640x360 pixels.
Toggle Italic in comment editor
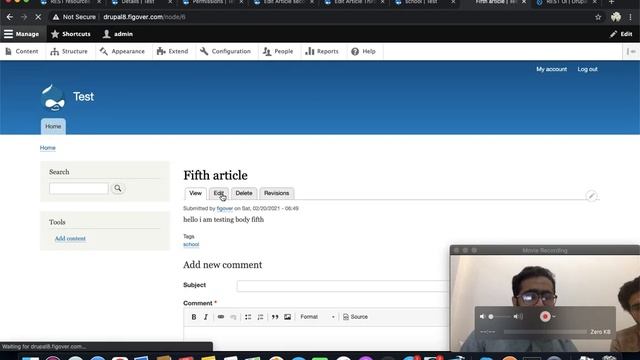[x=206, y=317]
